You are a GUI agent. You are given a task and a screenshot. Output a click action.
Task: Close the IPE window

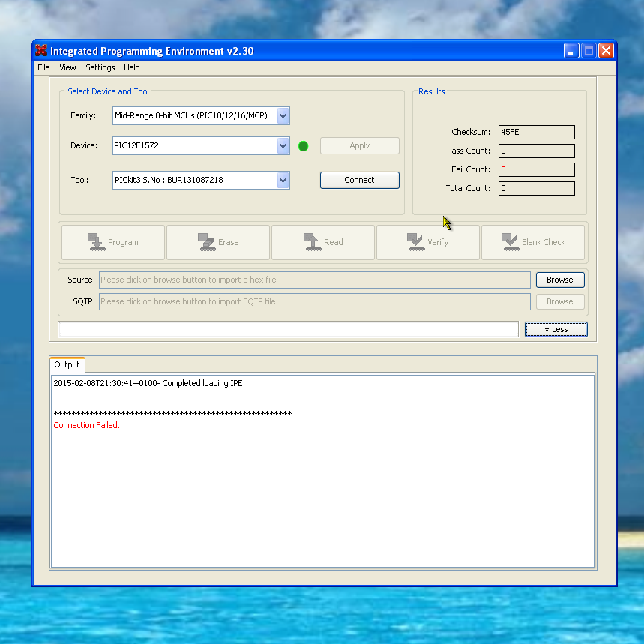606,51
